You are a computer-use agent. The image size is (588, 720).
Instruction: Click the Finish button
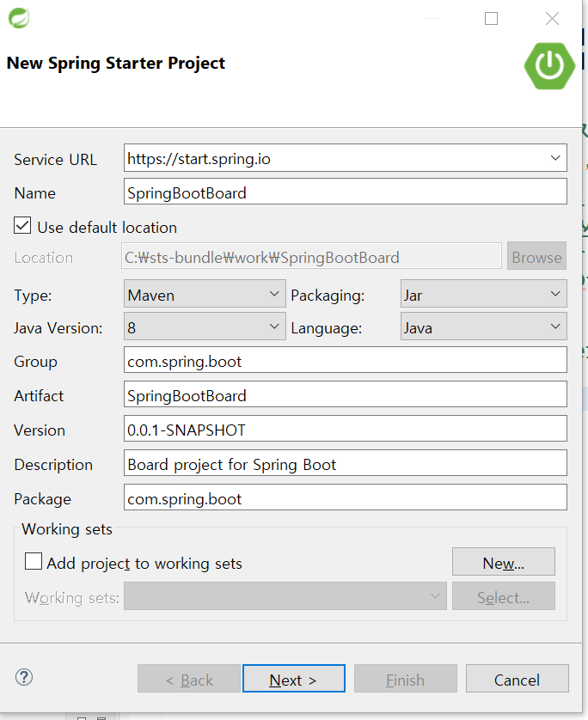click(x=406, y=679)
